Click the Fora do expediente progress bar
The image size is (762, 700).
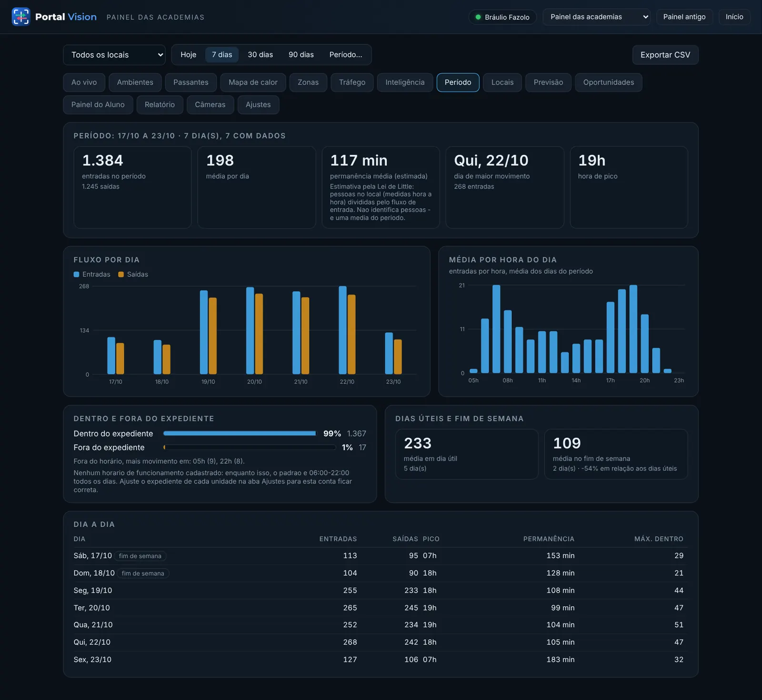click(x=250, y=448)
